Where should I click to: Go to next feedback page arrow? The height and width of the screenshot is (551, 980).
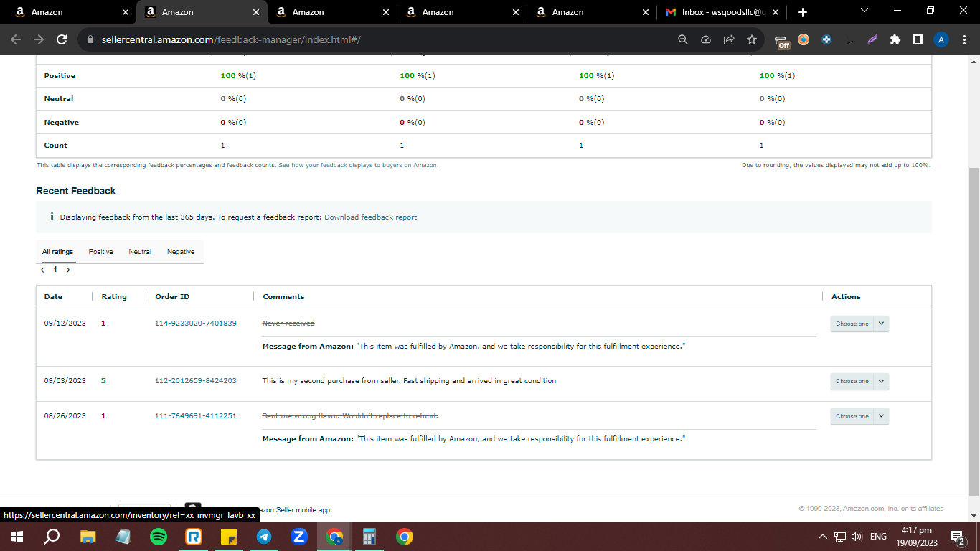(x=68, y=270)
